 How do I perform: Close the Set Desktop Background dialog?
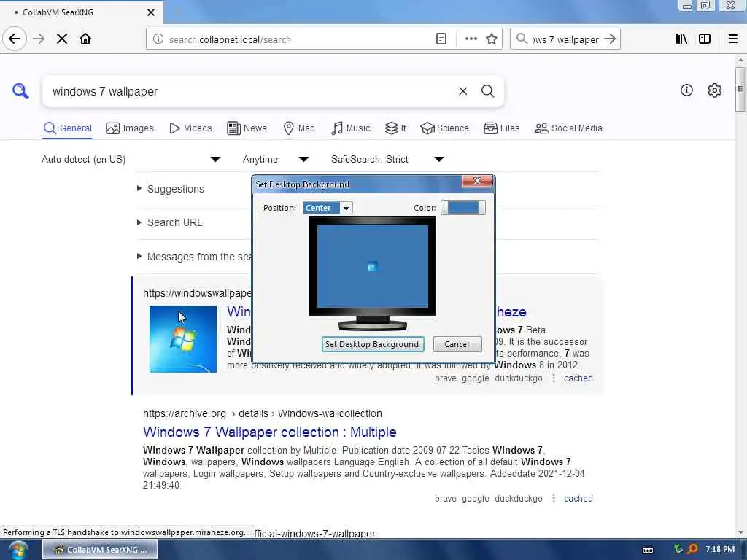[477, 181]
